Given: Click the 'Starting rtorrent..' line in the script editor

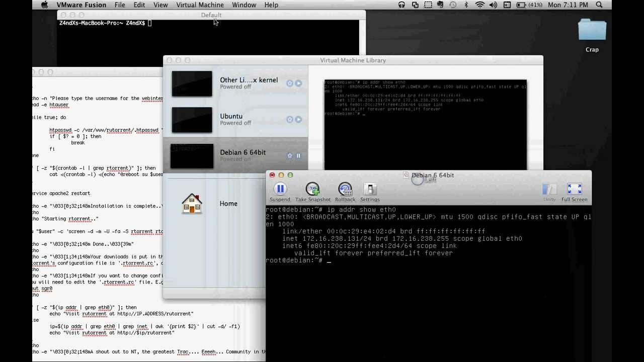Looking at the screenshot, I should pos(65,219).
